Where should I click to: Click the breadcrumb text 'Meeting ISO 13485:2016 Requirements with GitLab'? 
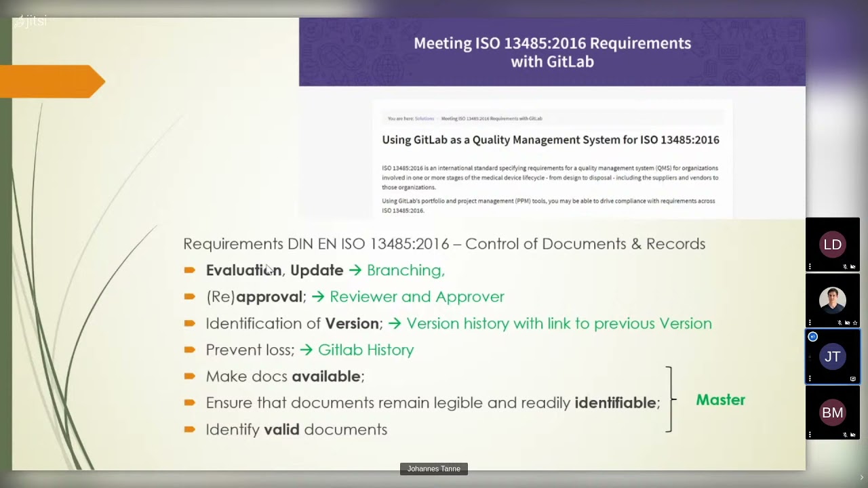tap(492, 119)
